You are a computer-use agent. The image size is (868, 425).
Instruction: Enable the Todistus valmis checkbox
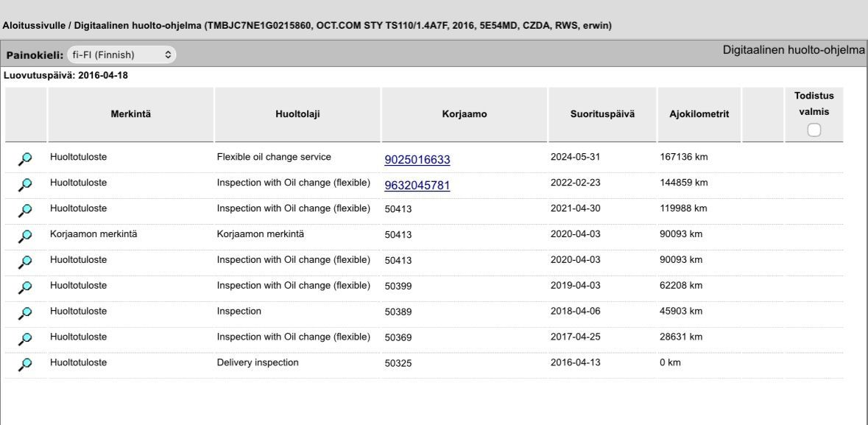pos(814,130)
